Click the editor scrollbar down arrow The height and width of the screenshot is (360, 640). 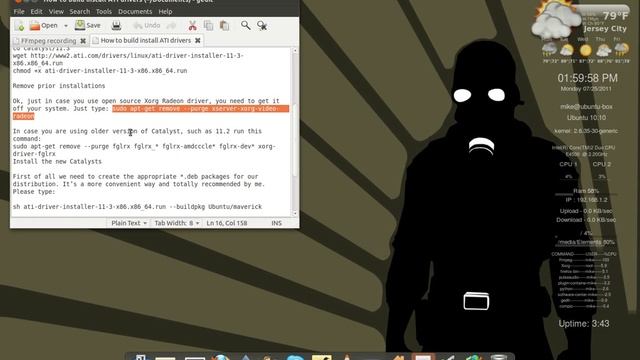pos(295,213)
